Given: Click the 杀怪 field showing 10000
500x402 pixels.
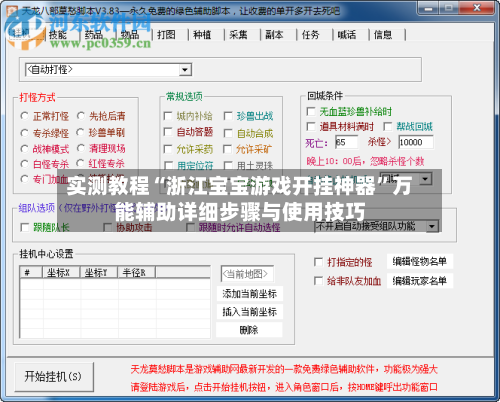Looking at the screenshot, I should pyautogui.click(x=416, y=142).
